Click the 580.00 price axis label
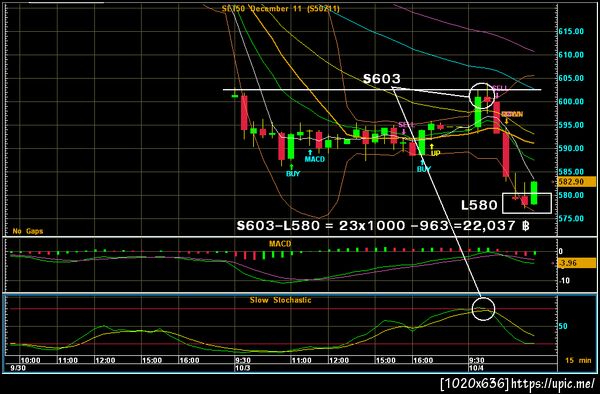600x394 pixels. click(x=571, y=195)
